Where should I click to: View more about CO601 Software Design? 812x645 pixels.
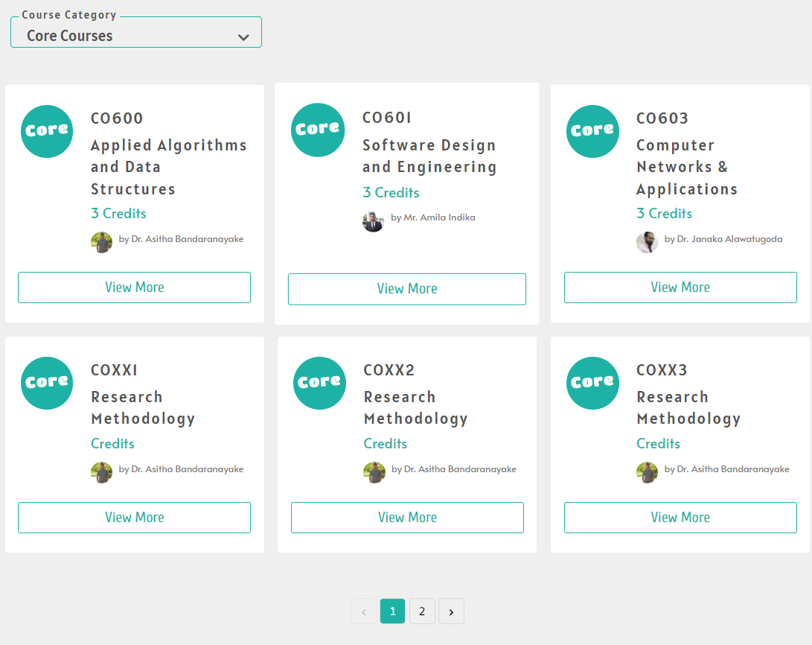coord(407,289)
